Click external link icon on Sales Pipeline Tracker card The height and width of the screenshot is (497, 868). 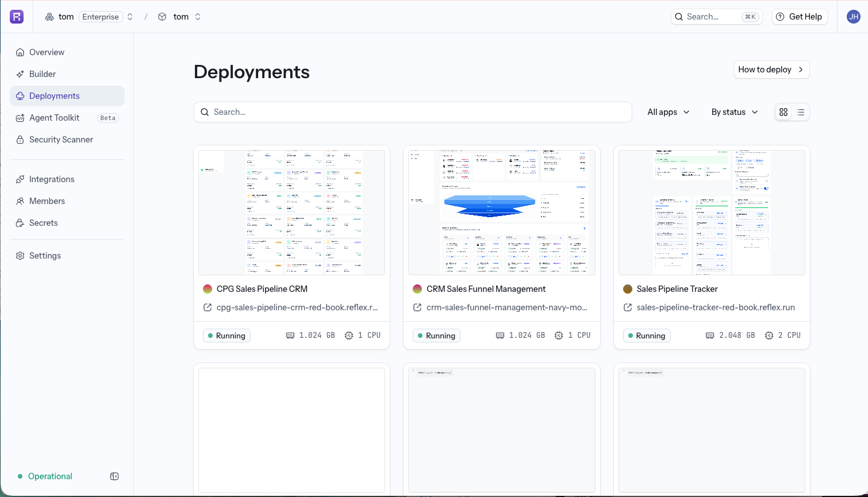coord(628,307)
